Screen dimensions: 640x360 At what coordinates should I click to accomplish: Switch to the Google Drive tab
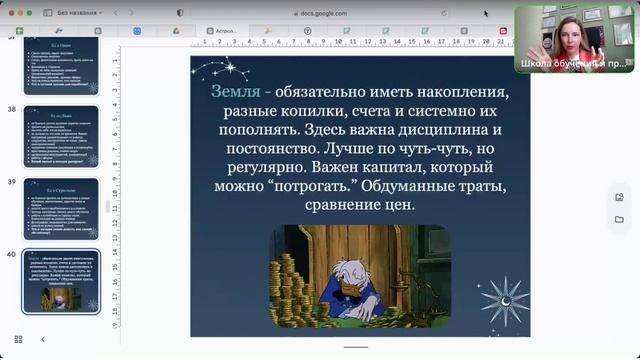pos(176,31)
